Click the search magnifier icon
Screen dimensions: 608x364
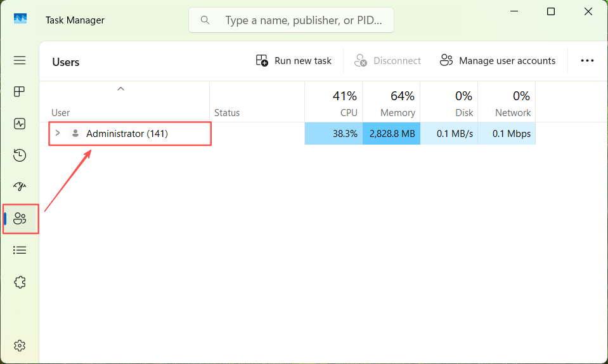click(205, 20)
